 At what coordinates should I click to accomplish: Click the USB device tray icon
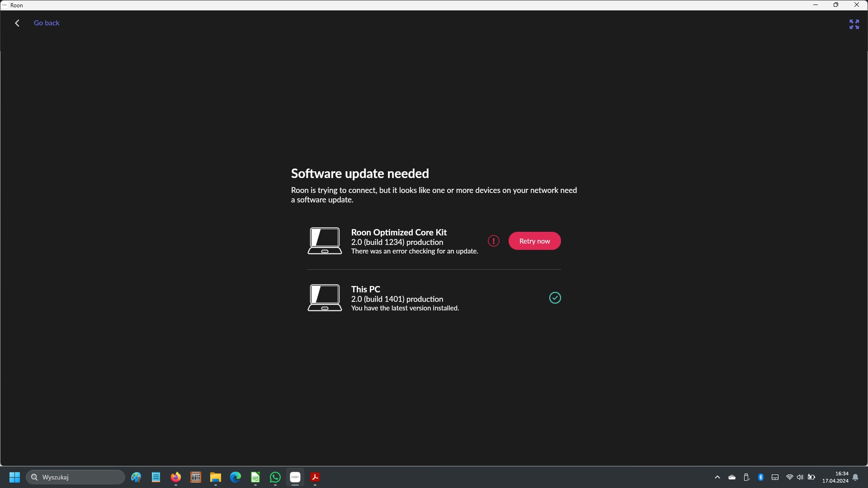[746, 477]
